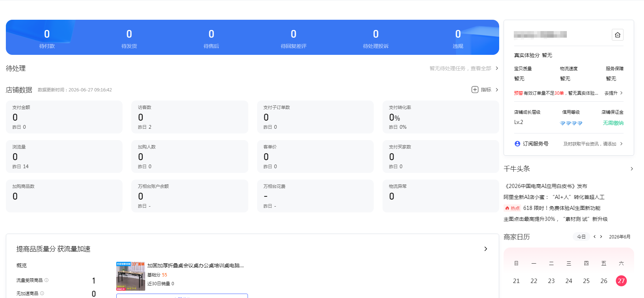The width and height of the screenshot is (644, 298).
Task: Open 提商品质量分 section arrow
Action: click(x=486, y=249)
